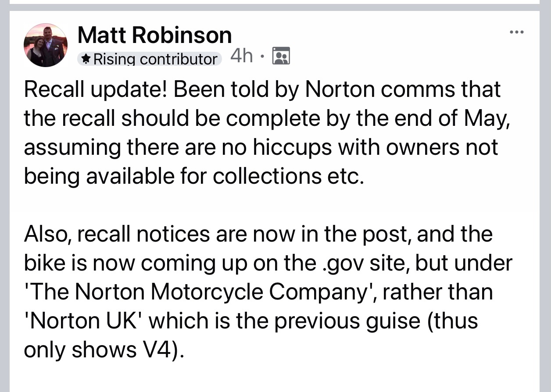551x392 pixels.
Task: Click the grey divider above the post
Action: [275, 7]
